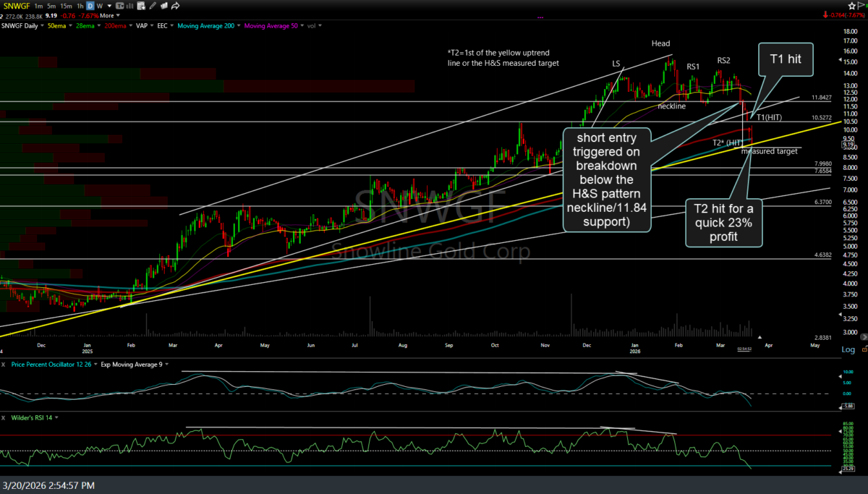Close the Wilder's RSI panel
The height and width of the screenshot is (494, 868).
coord(4,418)
